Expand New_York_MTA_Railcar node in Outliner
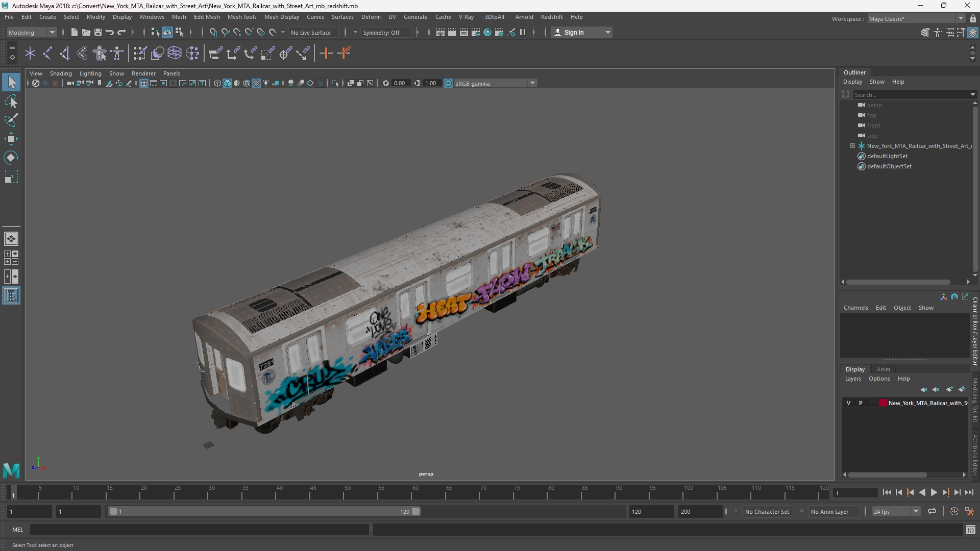This screenshot has width=980, height=551. [x=852, y=146]
